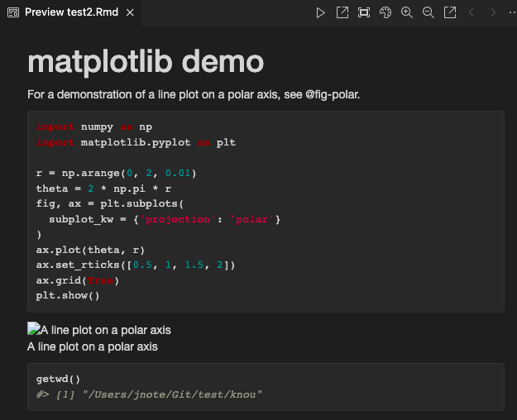Click the 'import matplotlib.pyplot as plt' line
Viewport: 517px width, 420px height.
click(136, 142)
